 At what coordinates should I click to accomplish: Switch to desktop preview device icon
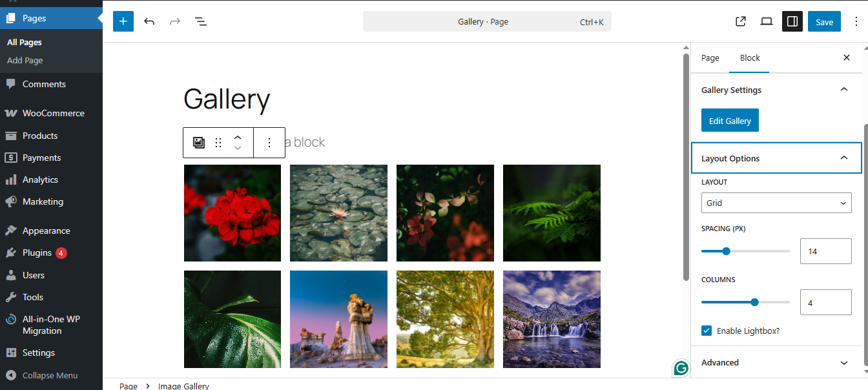point(767,21)
